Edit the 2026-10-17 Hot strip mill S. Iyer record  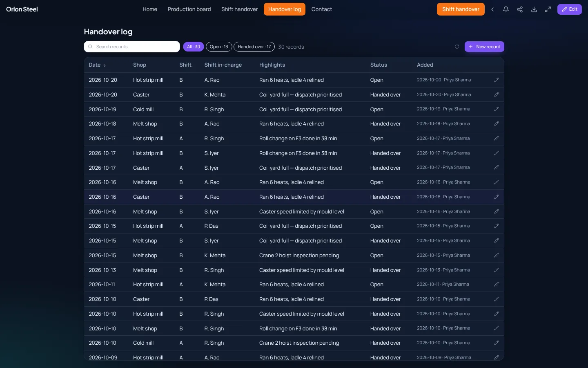tap(497, 153)
